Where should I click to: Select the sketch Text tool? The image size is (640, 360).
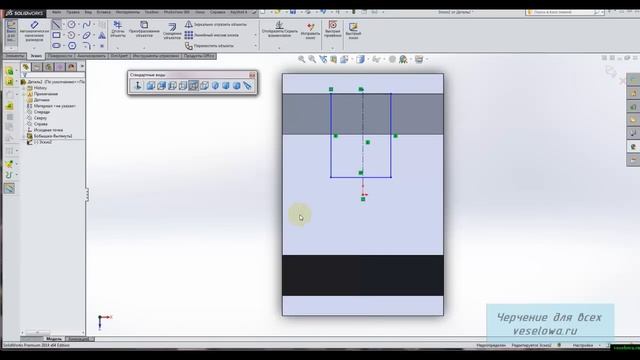(x=102, y=36)
